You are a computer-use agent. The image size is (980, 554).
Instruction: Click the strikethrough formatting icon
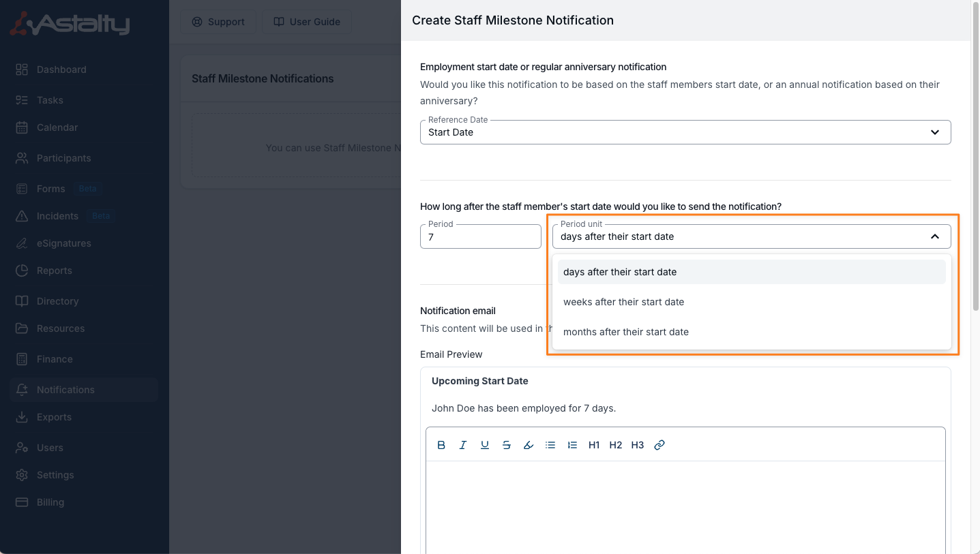(x=507, y=445)
